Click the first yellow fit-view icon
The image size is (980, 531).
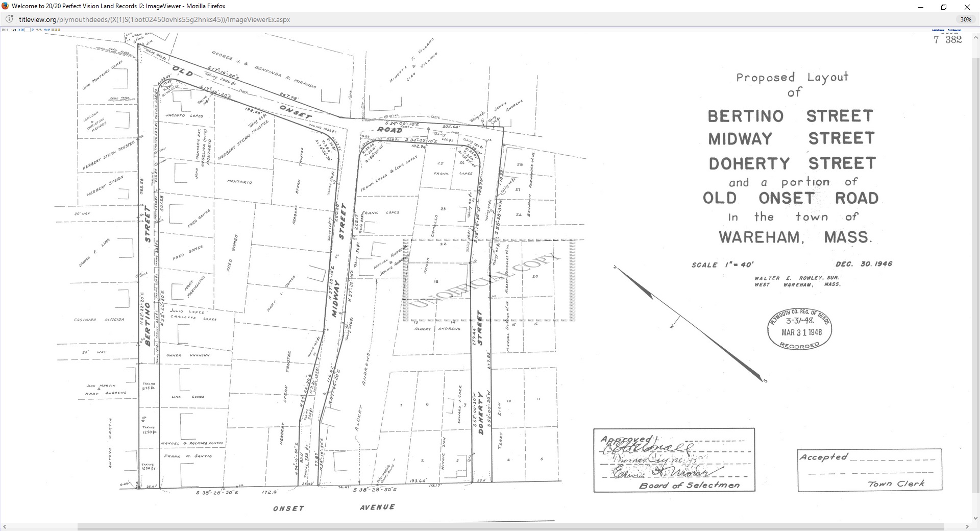point(52,30)
